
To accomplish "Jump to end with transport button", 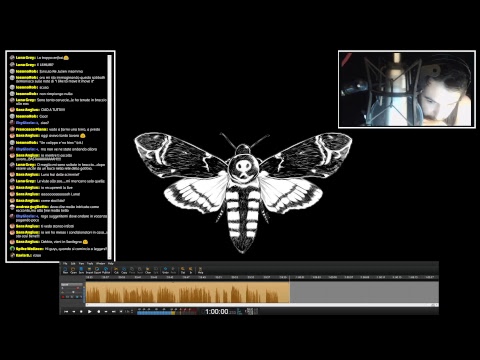I will 114,311.
